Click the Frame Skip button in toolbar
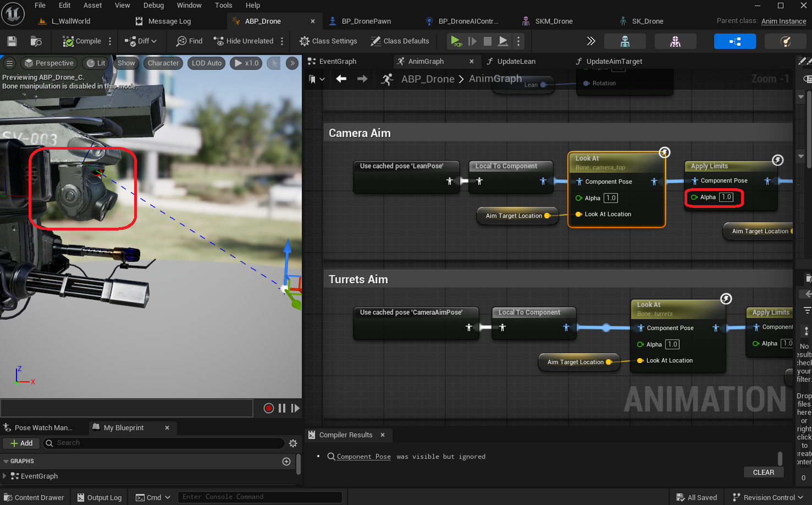Viewport: 812px width, 505px height. 472,41
